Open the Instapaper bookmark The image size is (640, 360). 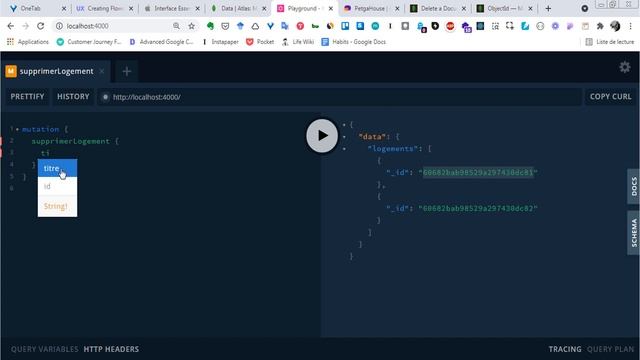coord(220,42)
